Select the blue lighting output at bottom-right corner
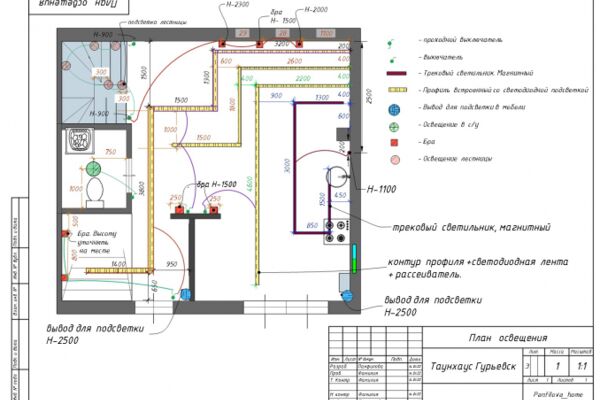This screenshot has height=400, width=600. click(x=347, y=296)
